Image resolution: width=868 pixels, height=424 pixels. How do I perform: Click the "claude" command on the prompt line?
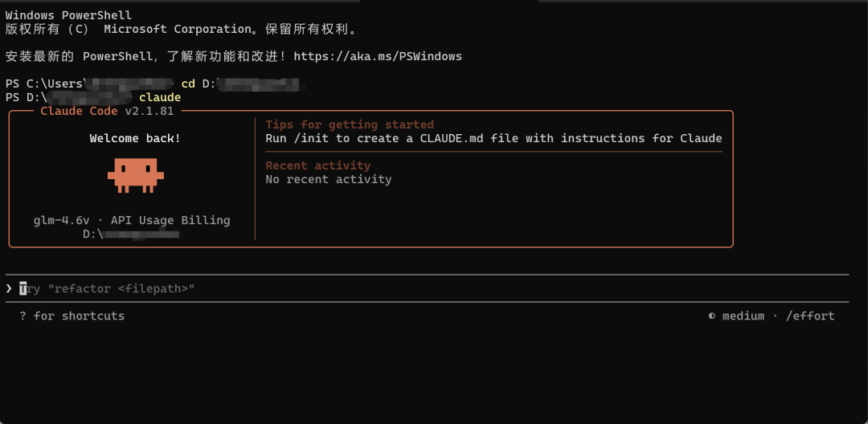(x=160, y=97)
